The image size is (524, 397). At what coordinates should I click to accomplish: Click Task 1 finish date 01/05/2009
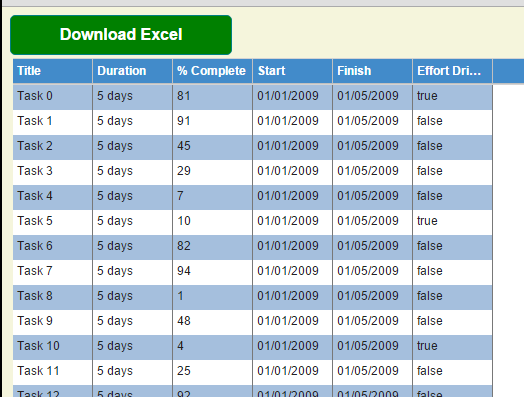pos(373,122)
